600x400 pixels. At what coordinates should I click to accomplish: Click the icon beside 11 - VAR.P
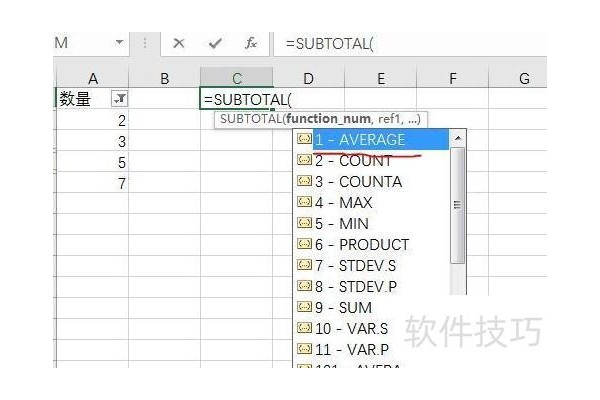tap(304, 350)
